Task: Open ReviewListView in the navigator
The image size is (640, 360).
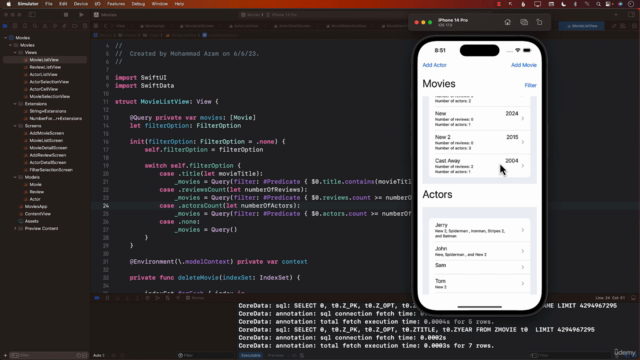Action: point(45,67)
